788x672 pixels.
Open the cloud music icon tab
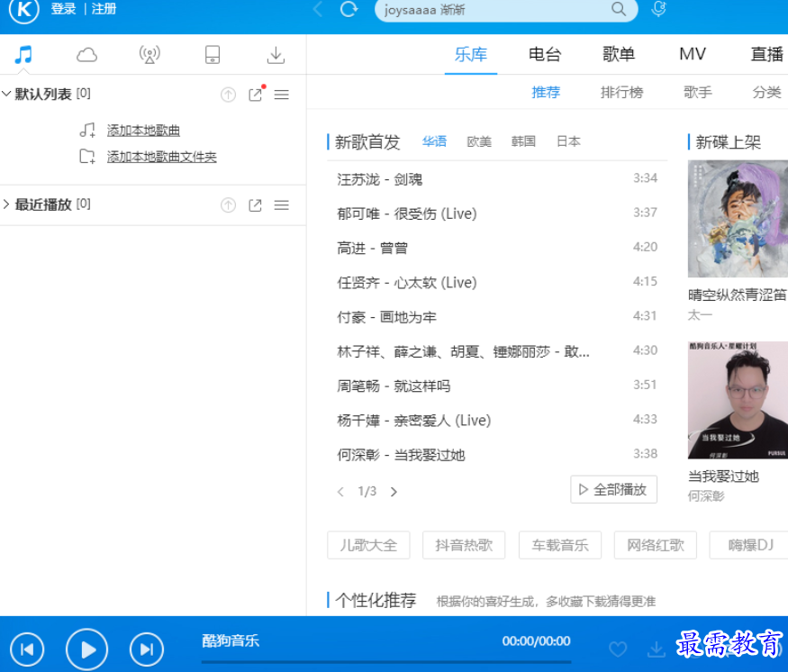87,54
